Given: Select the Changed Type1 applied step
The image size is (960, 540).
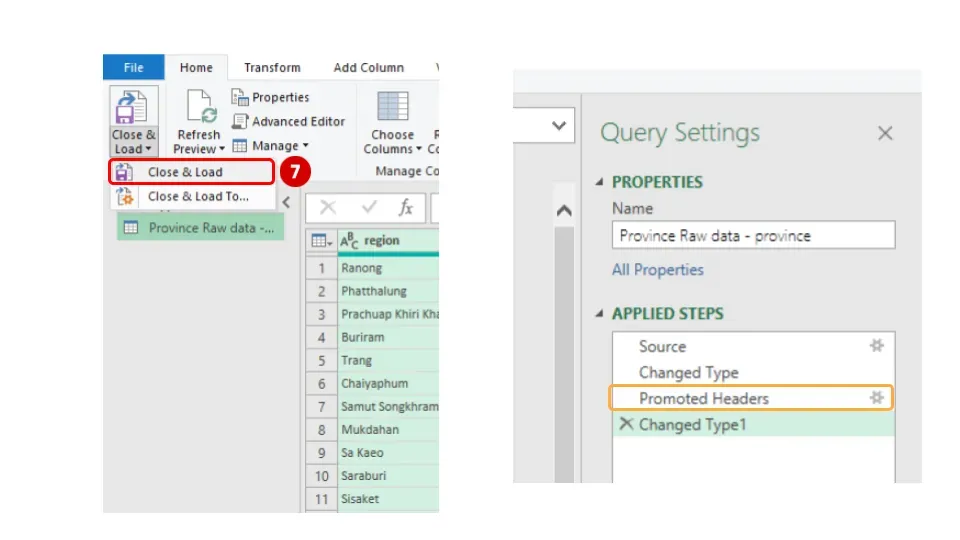Looking at the screenshot, I should click(x=753, y=424).
